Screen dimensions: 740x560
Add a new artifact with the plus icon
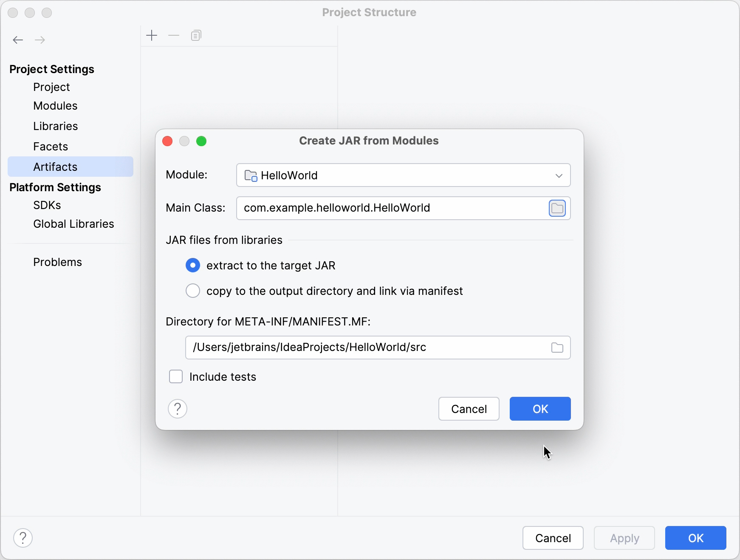(152, 35)
